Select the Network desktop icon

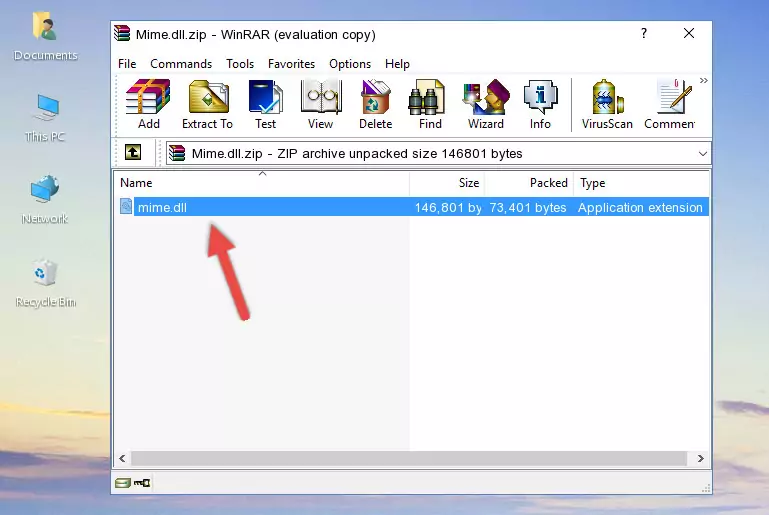coord(45,200)
